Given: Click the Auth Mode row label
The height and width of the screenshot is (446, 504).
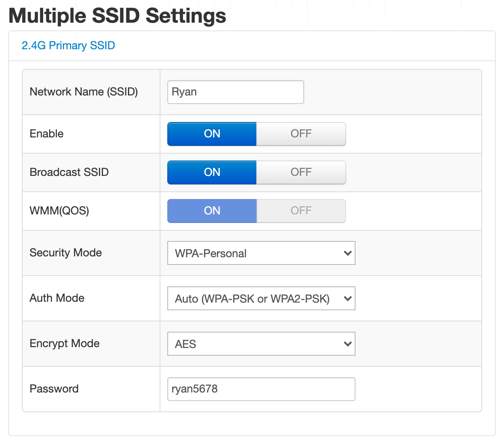Looking at the screenshot, I should 56,298.
